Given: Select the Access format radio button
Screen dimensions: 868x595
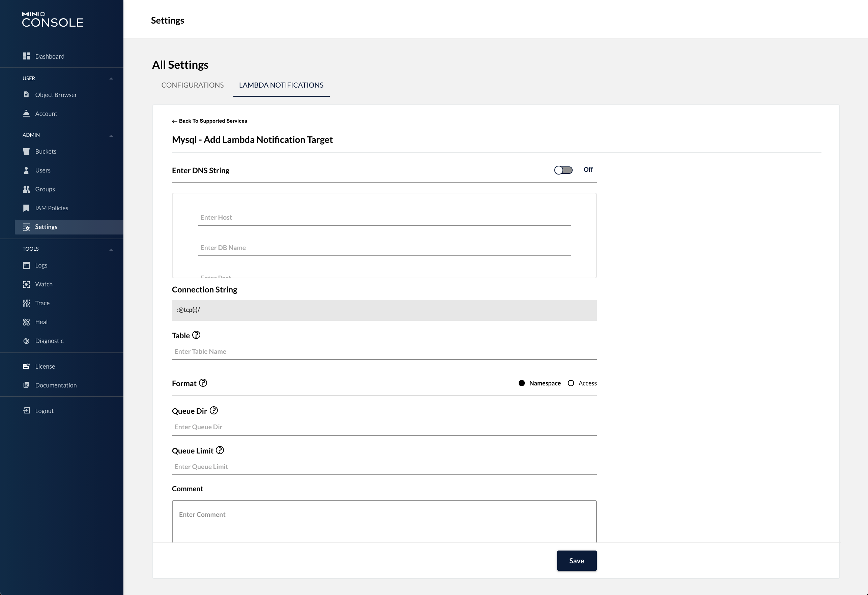Looking at the screenshot, I should pyautogui.click(x=571, y=383).
